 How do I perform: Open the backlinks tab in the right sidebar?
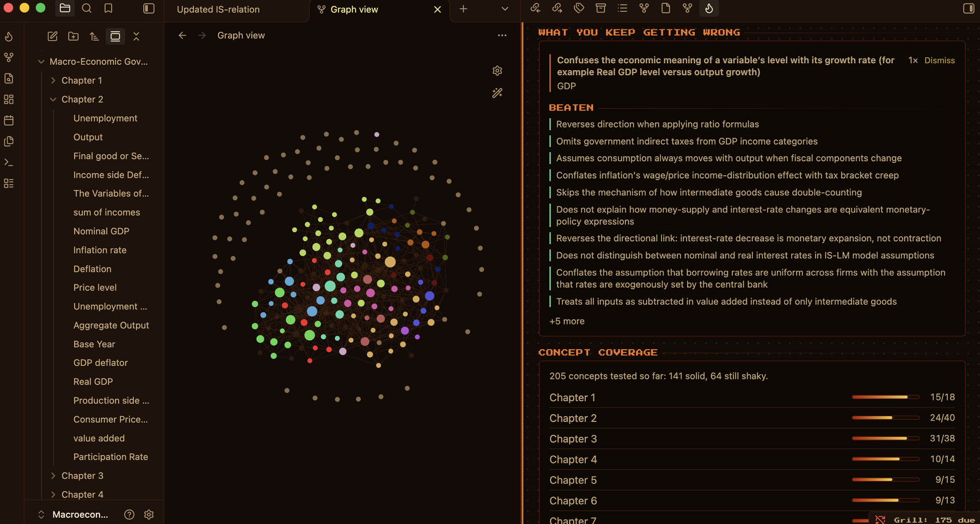coord(535,8)
